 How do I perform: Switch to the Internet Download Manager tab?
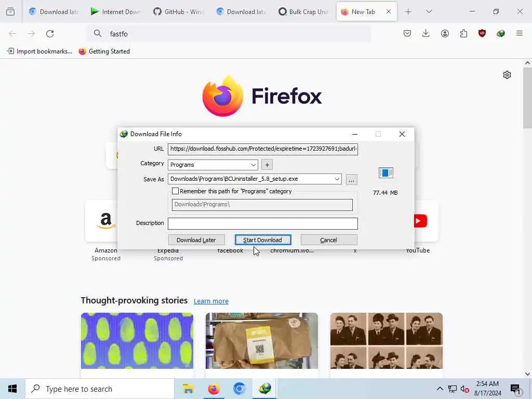[x=116, y=12]
